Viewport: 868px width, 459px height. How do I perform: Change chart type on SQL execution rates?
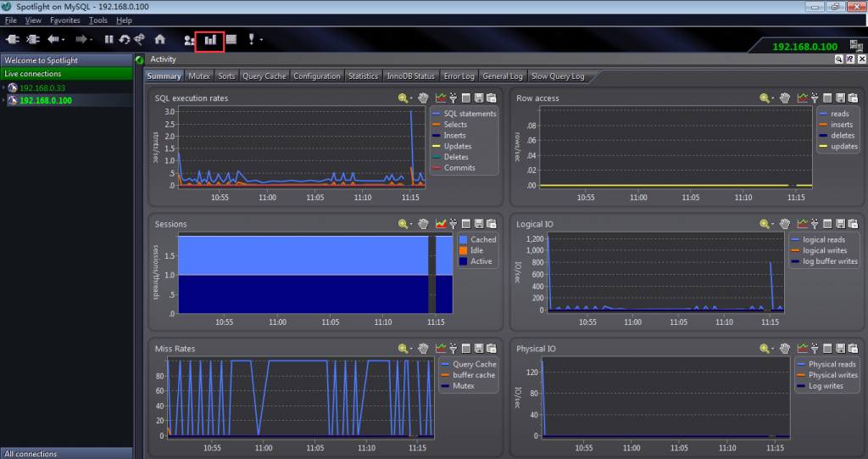click(441, 98)
